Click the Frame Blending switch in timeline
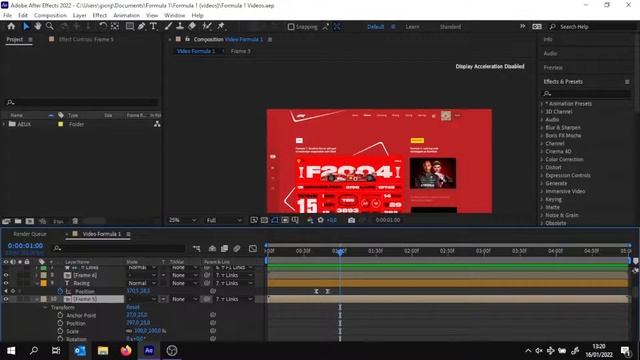640x360 pixels. click(224, 248)
